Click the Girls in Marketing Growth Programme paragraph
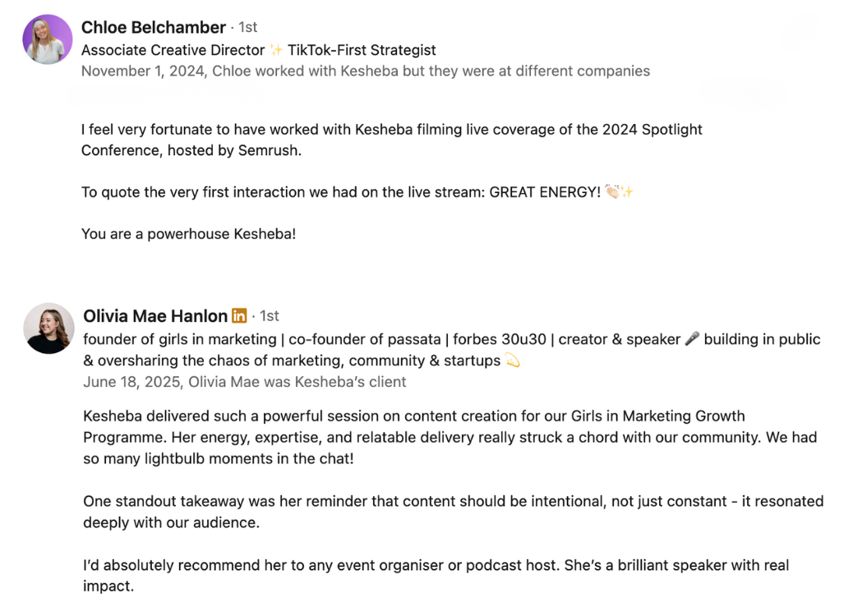Viewport: 853px width, 616px height. coord(450,437)
